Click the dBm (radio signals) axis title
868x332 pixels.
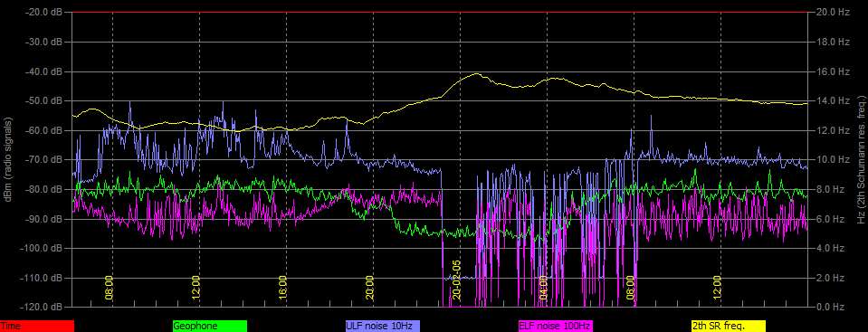click(x=9, y=159)
